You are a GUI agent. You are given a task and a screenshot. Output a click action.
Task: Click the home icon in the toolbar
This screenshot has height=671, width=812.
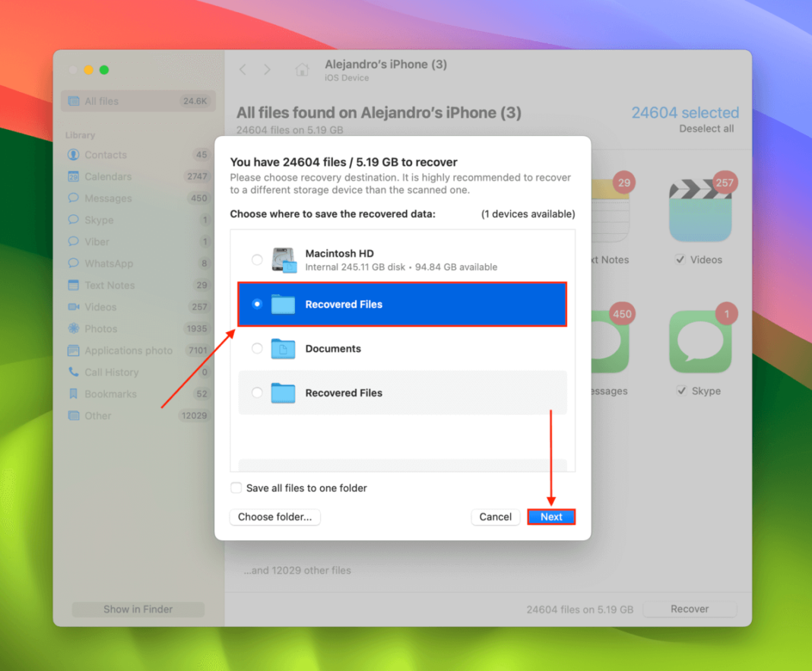pos(301,69)
